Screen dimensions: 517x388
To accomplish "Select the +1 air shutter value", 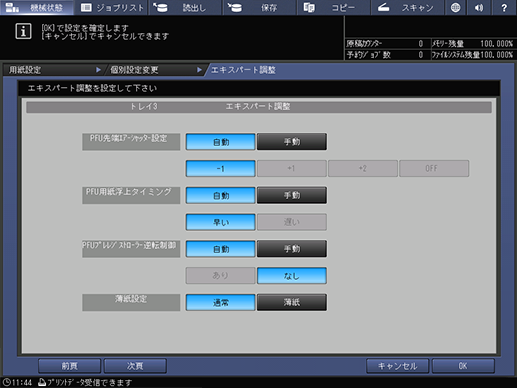I will pyautogui.click(x=292, y=169).
